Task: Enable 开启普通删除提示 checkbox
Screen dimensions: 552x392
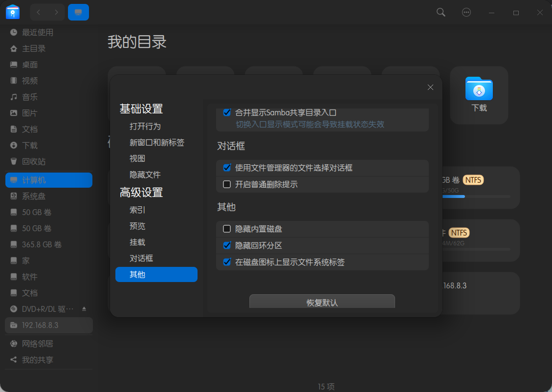Action: (x=227, y=184)
